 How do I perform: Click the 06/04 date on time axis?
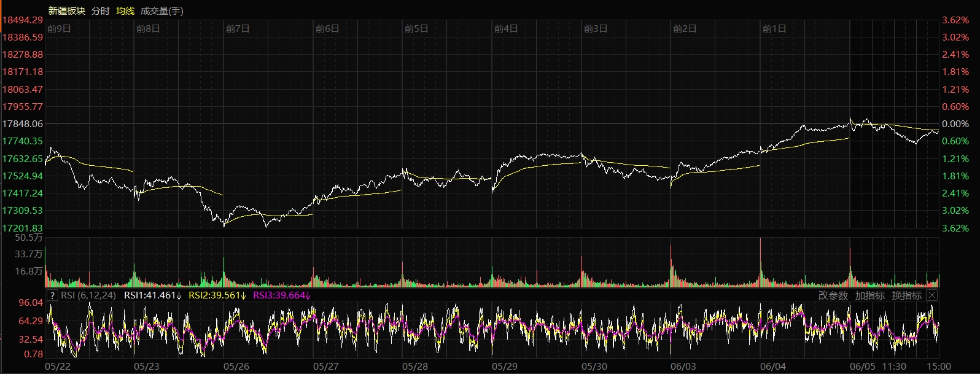click(x=773, y=367)
